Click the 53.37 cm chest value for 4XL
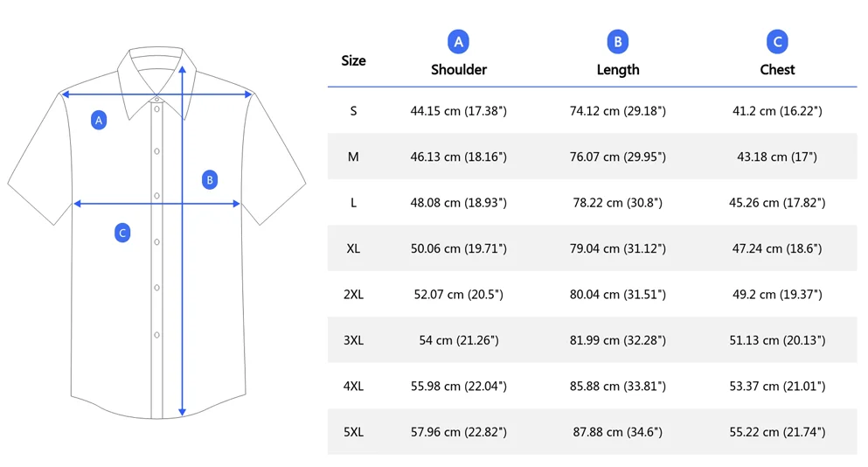Viewport: 868px width, 467px height. pos(777,386)
